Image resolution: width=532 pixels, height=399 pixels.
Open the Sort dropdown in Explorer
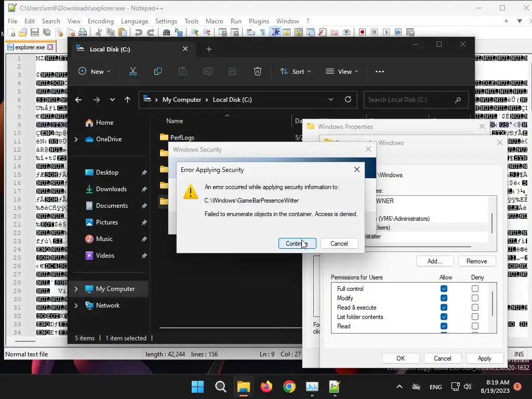[x=295, y=72]
